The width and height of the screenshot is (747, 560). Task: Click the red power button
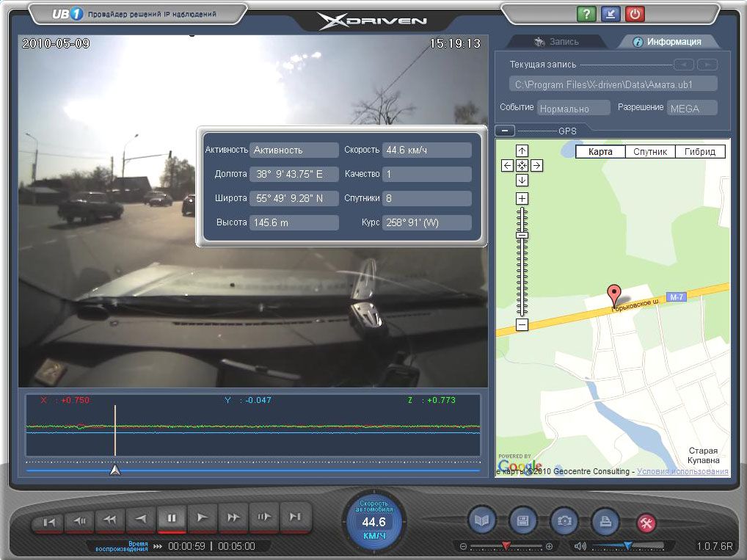pos(635,14)
